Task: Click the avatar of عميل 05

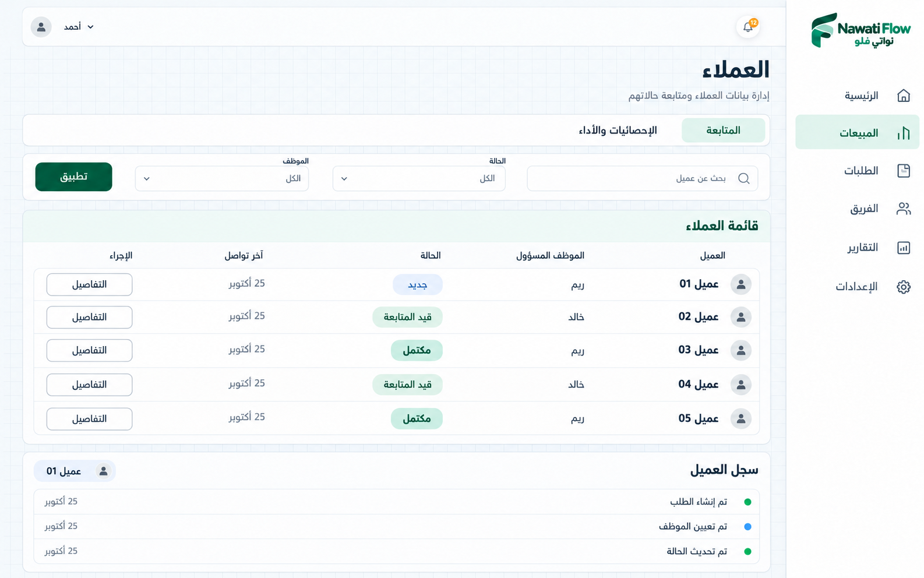Action: pyautogui.click(x=741, y=418)
